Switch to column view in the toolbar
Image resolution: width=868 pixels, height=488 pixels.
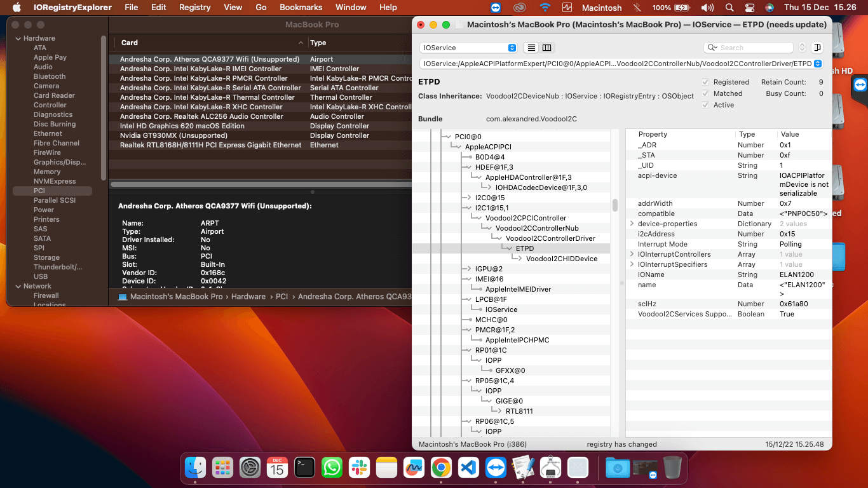(x=547, y=48)
